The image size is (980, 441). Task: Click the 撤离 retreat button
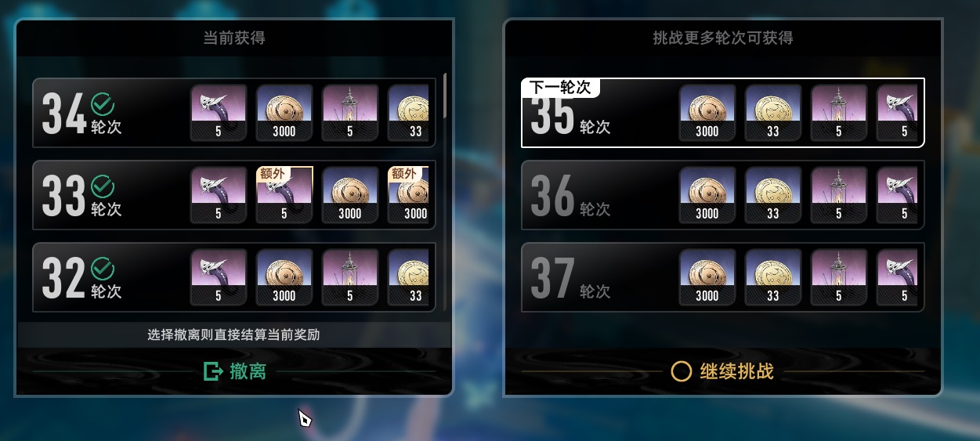tap(234, 371)
